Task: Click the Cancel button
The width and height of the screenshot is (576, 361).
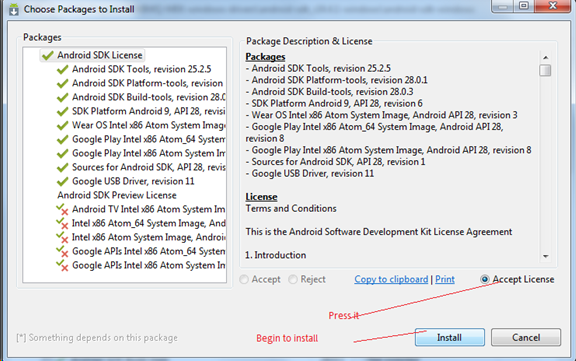Action: pyautogui.click(x=526, y=337)
